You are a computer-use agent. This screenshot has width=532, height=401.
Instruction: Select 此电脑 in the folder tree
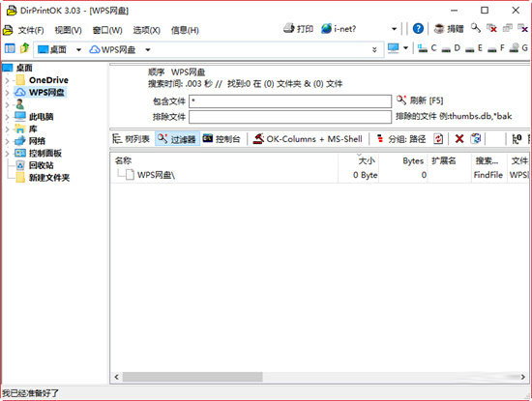[41, 117]
